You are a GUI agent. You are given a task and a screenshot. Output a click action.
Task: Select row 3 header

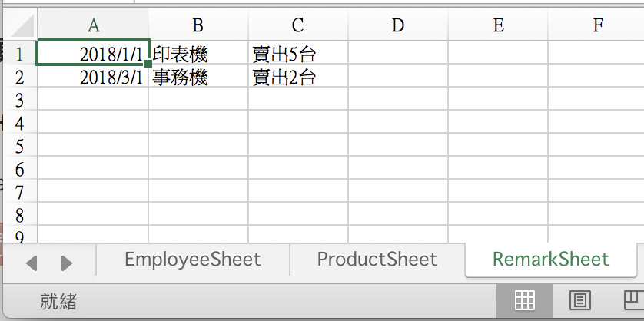[20, 100]
